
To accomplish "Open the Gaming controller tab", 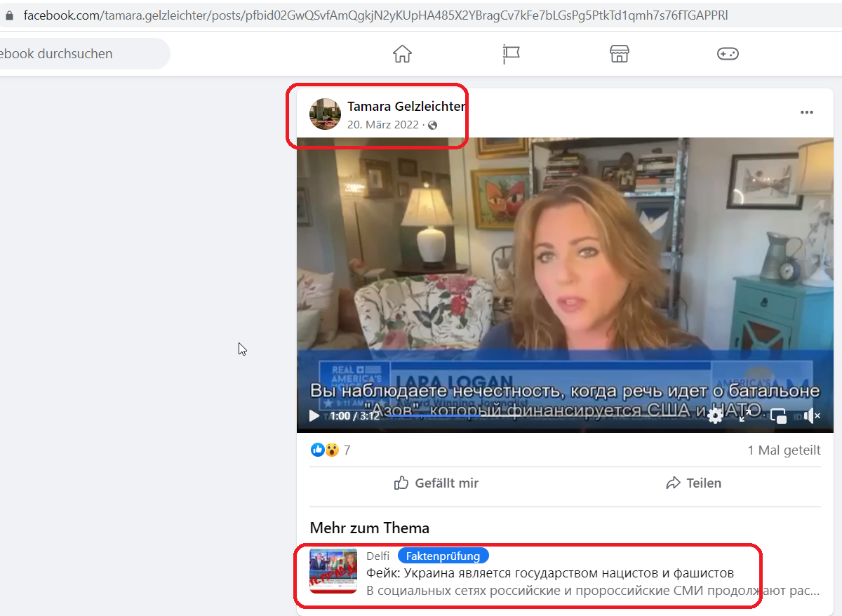I will coord(728,54).
